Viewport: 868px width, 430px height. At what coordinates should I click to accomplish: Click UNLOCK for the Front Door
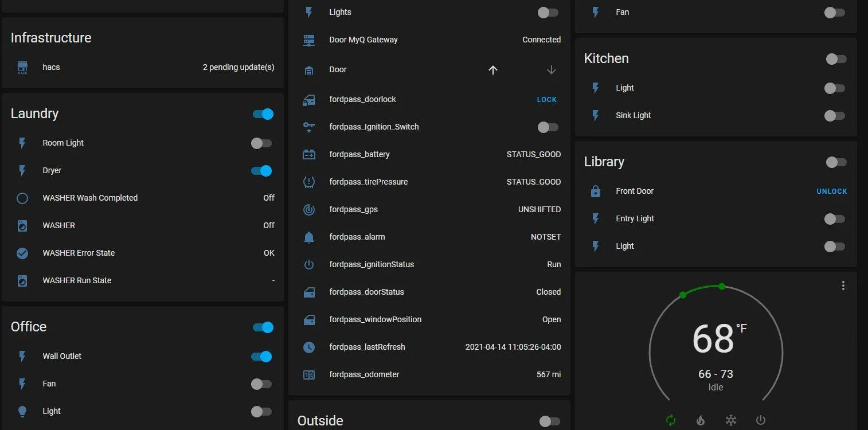[832, 191]
